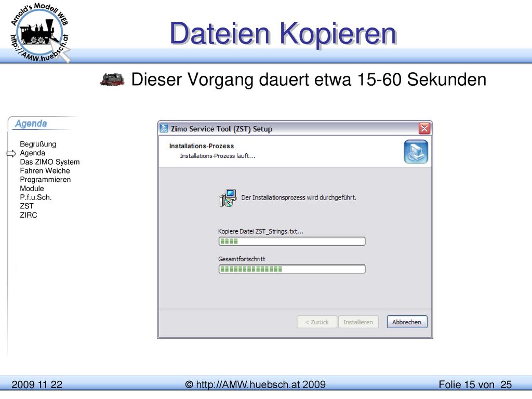532x399 pixels.
Task: Click the Kopiere Datei ZST_Strings.txt... label
Action: pos(261,231)
